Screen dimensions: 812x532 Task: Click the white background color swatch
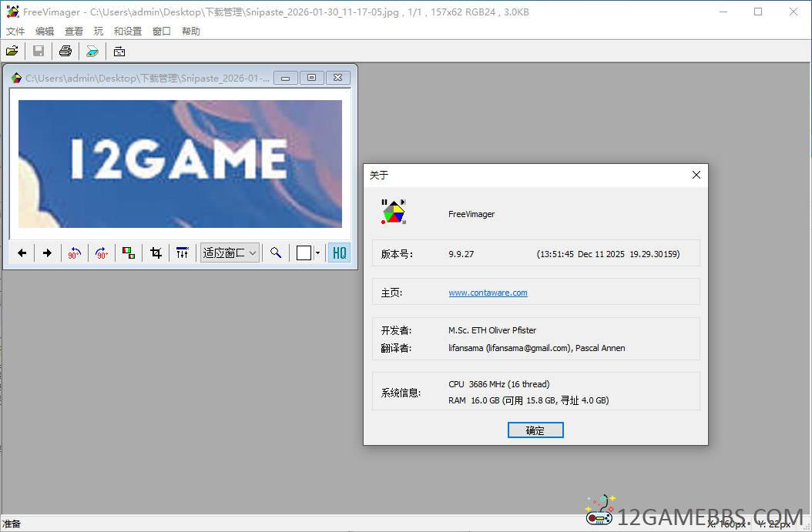pyautogui.click(x=304, y=253)
